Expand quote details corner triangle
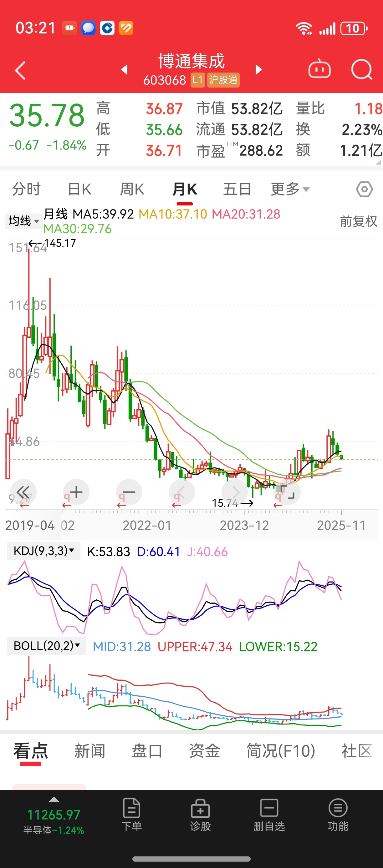 tap(378, 162)
